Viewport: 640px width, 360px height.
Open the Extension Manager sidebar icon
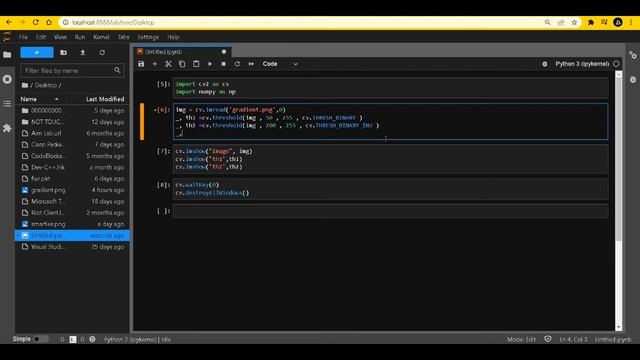pos(7,128)
